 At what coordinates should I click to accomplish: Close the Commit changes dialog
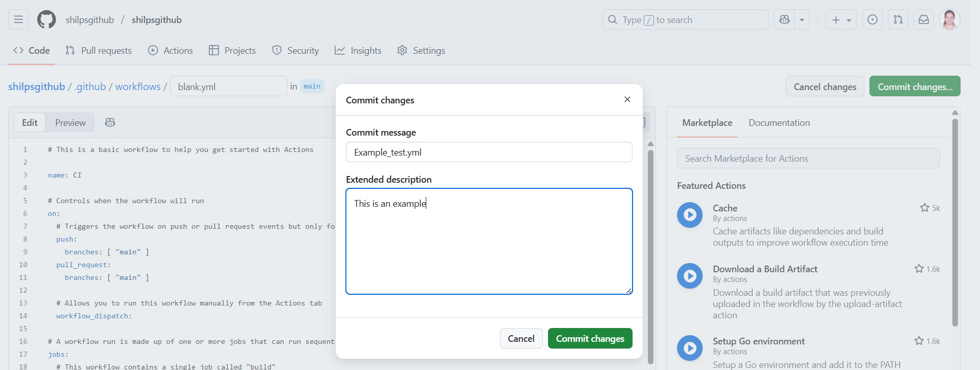point(627,99)
